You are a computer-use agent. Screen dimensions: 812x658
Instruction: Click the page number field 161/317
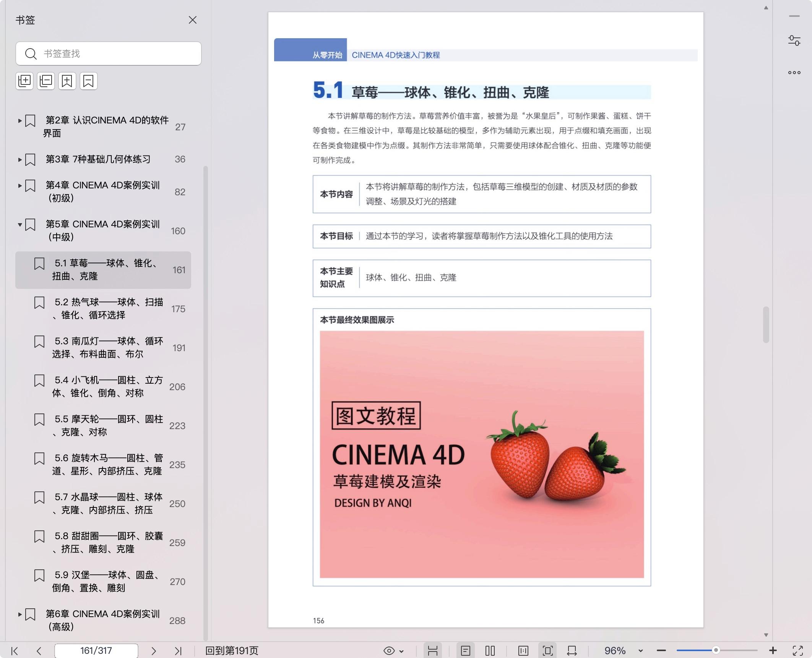[x=96, y=651]
